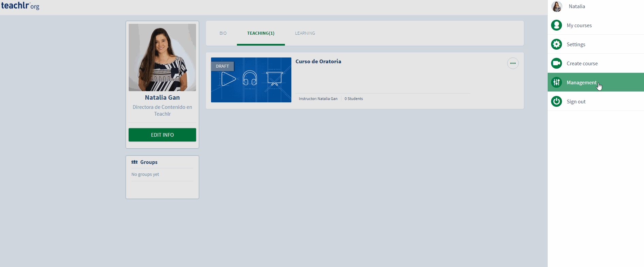Select the TEACHING(1) tab

coord(261,33)
